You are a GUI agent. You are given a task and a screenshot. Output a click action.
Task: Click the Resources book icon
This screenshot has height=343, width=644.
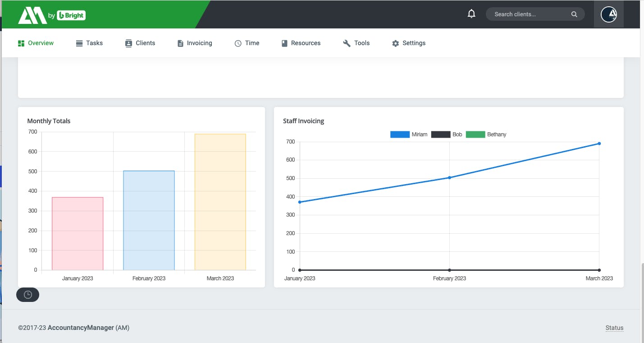pyautogui.click(x=284, y=43)
